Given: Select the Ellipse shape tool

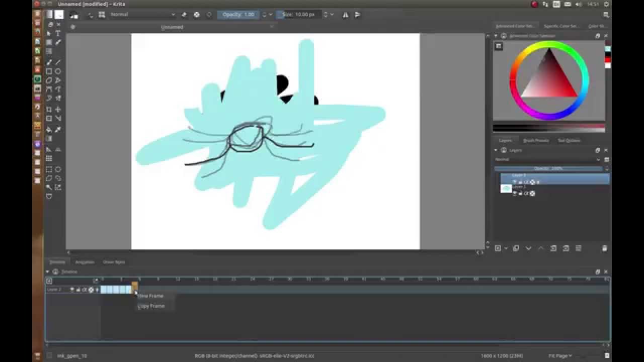Looking at the screenshot, I should click(x=58, y=71).
